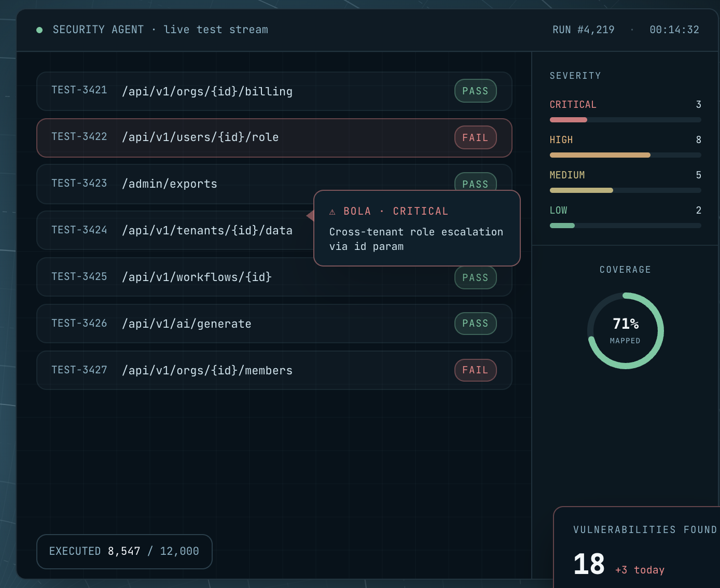Click the critical count value 3

[699, 105]
